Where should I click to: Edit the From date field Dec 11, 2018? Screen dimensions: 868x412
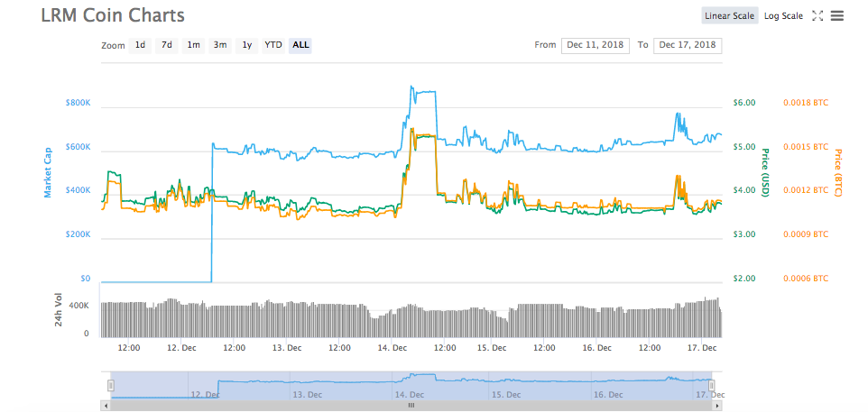tap(596, 45)
